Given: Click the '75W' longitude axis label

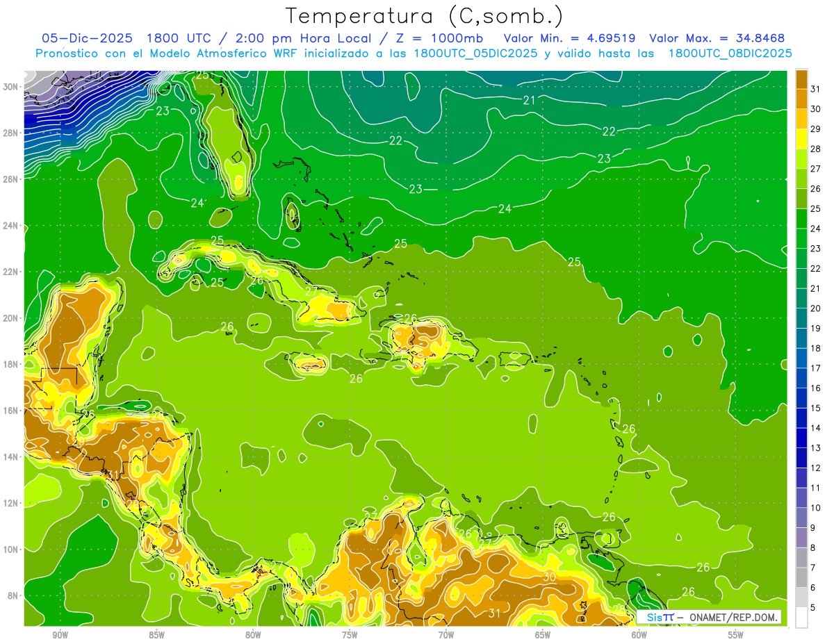Looking at the screenshot, I should (350, 635).
